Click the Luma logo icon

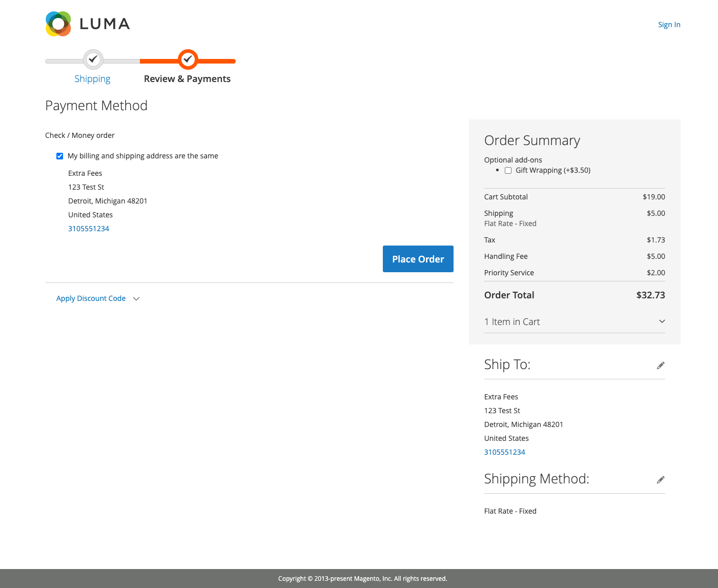58,24
